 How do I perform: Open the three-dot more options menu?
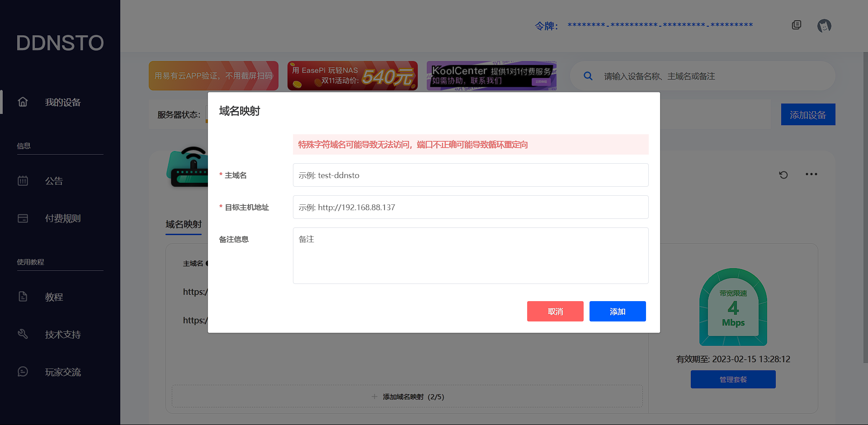pyautogui.click(x=811, y=175)
